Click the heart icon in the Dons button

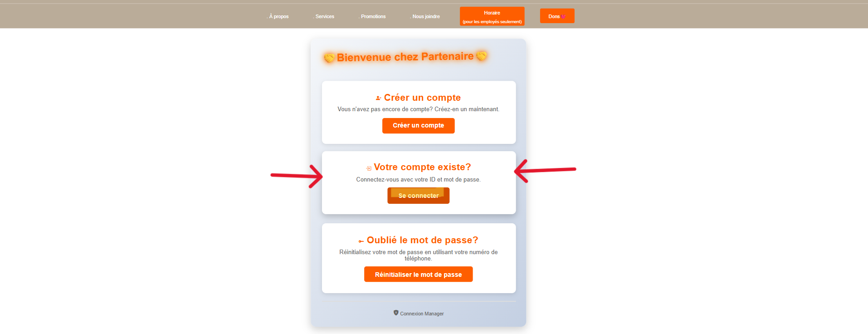[563, 16]
